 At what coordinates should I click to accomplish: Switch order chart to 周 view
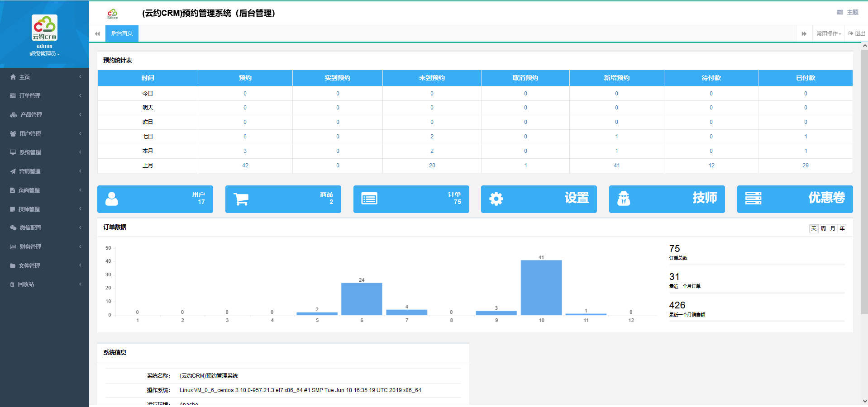click(823, 228)
